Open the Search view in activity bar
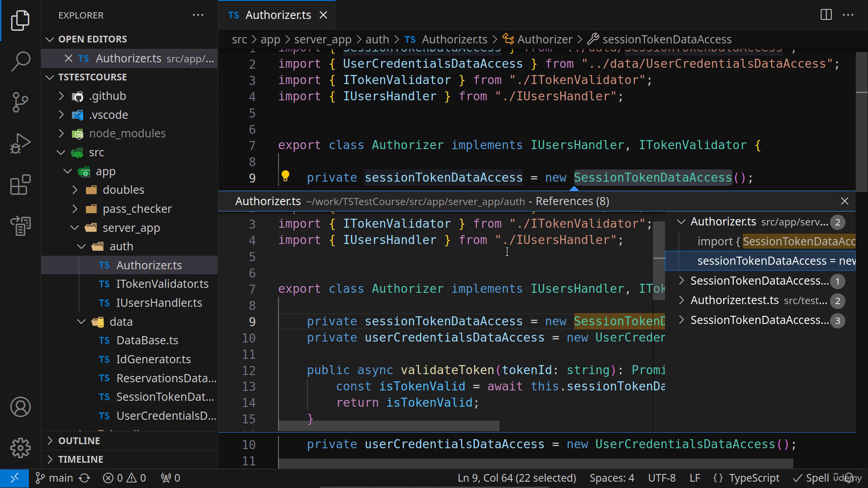The image size is (868, 488). (x=20, y=61)
